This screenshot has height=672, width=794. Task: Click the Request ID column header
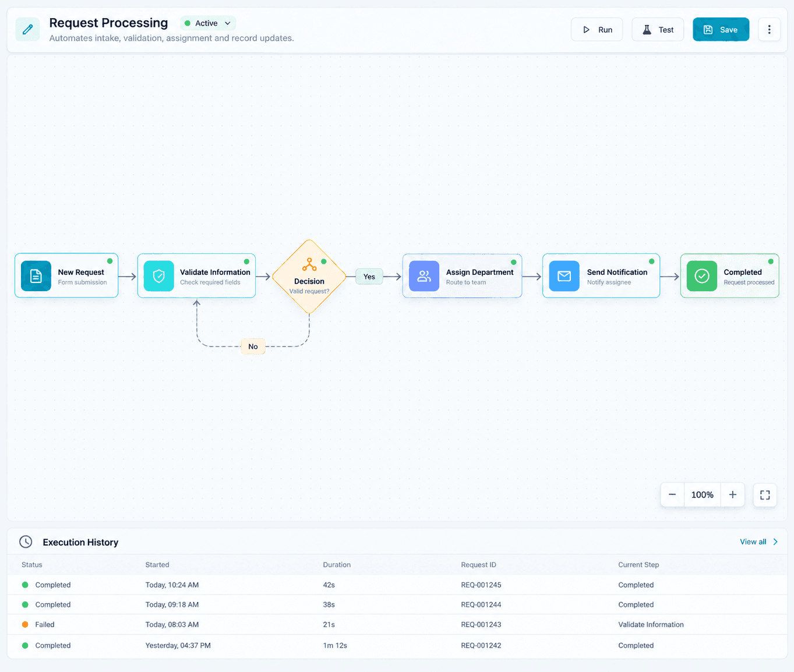478,565
